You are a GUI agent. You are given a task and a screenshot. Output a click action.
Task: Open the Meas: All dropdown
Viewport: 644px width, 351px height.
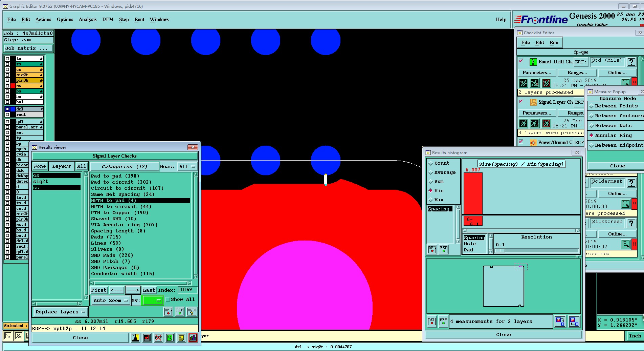click(x=187, y=167)
